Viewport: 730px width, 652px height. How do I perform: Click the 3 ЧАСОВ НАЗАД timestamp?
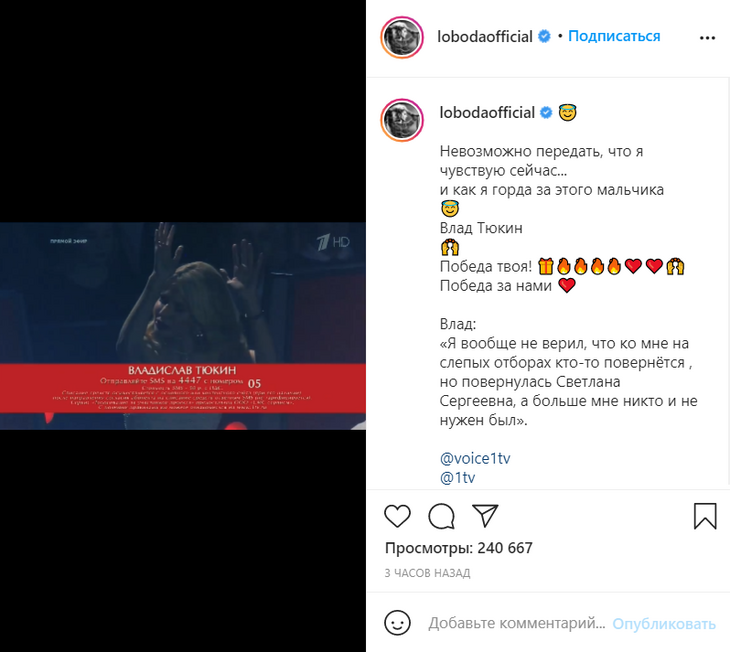[x=427, y=573]
